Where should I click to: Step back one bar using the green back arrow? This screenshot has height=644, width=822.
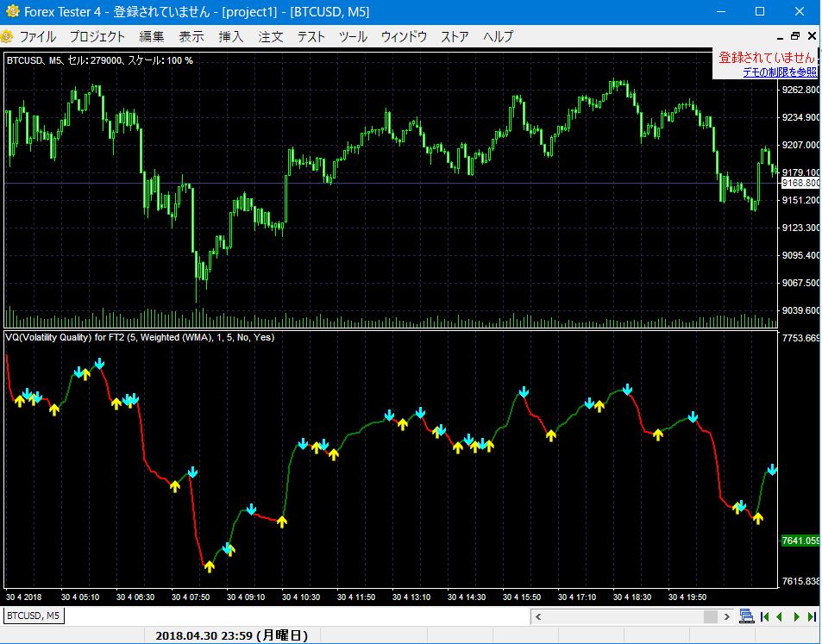pos(780,616)
